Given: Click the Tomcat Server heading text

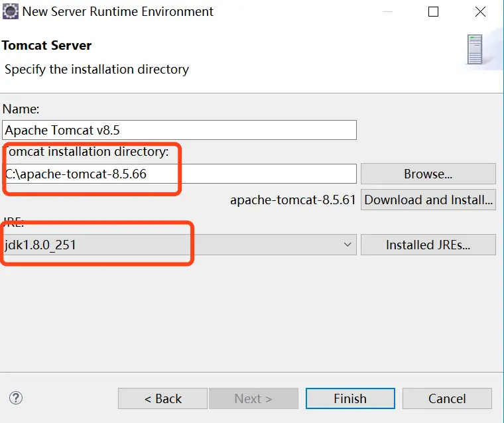Looking at the screenshot, I should [46, 45].
